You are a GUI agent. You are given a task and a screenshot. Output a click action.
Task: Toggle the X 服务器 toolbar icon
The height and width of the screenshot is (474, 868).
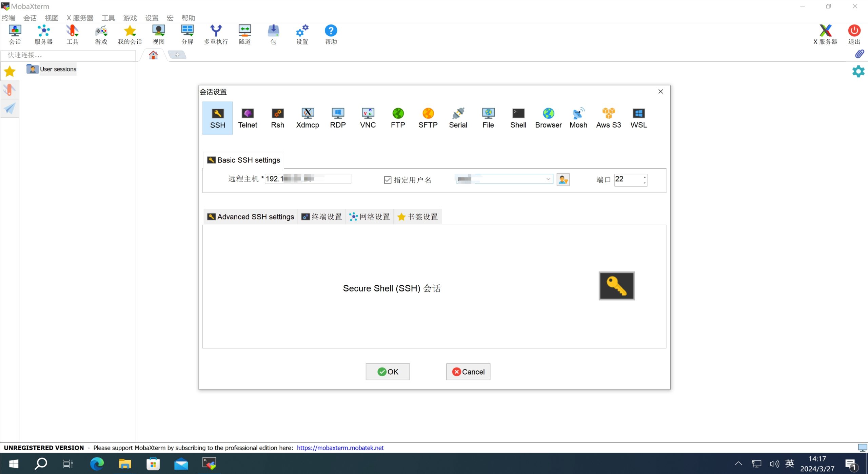825,35
